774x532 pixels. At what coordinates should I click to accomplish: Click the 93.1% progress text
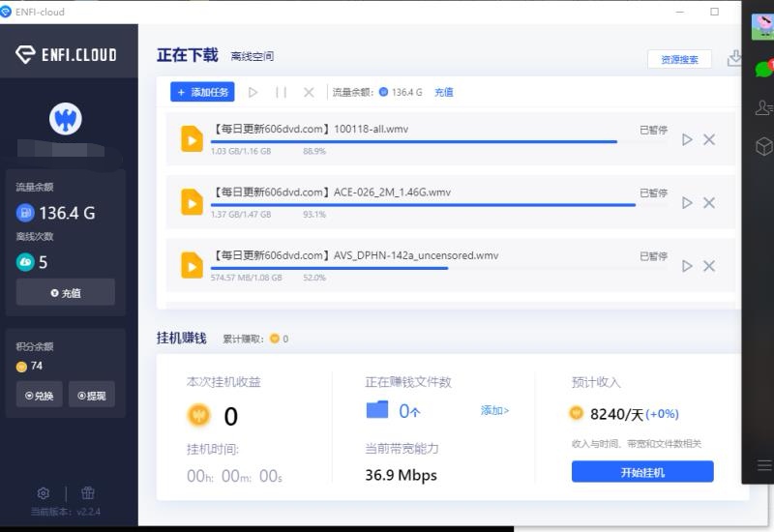click(314, 214)
